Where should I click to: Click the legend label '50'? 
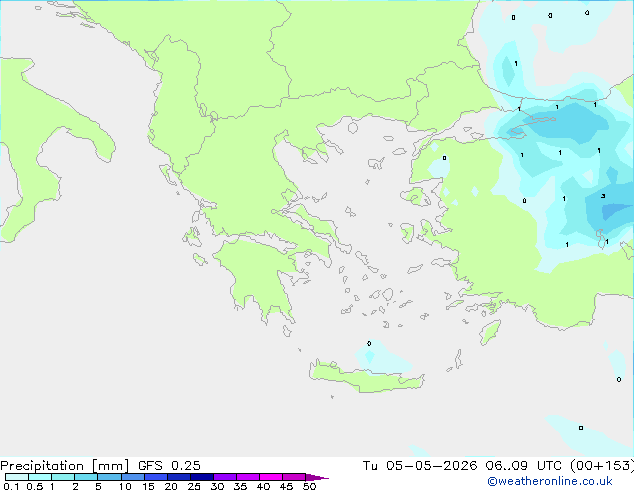click(309, 486)
